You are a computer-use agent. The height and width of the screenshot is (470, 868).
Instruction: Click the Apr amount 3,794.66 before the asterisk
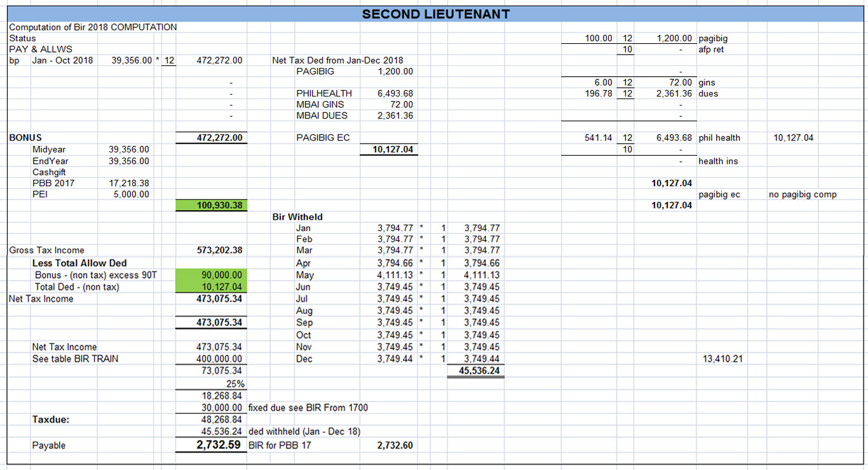click(395, 263)
